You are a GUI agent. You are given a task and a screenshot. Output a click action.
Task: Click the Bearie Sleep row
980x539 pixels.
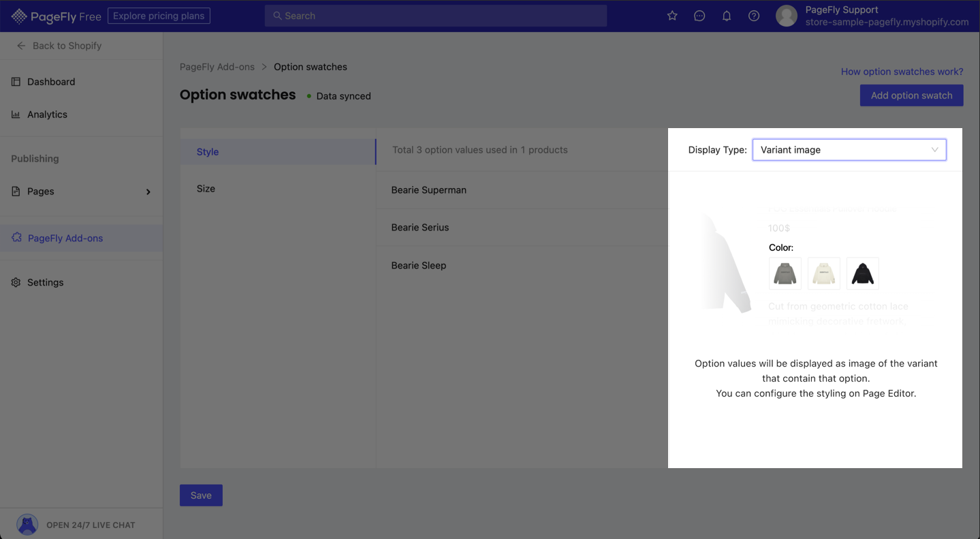point(522,266)
